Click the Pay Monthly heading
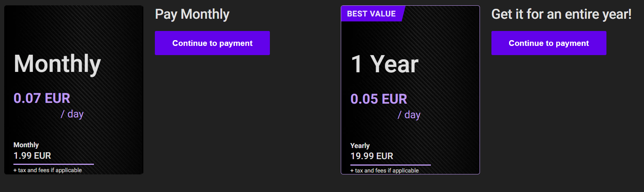644x192 pixels. pos(192,15)
